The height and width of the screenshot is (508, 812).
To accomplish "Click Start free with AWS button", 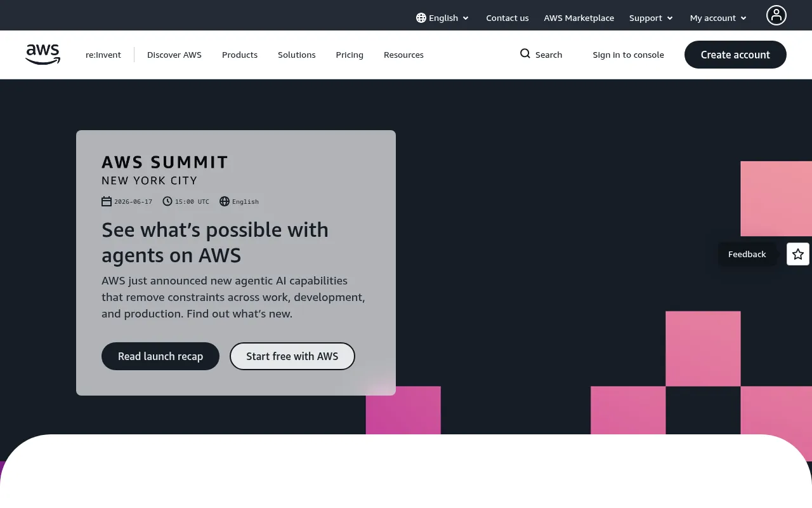I will click(x=292, y=356).
